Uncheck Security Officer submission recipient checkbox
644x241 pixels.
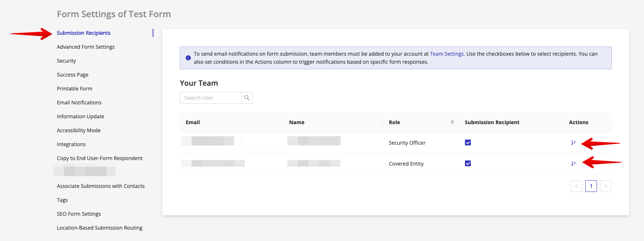point(468,143)
